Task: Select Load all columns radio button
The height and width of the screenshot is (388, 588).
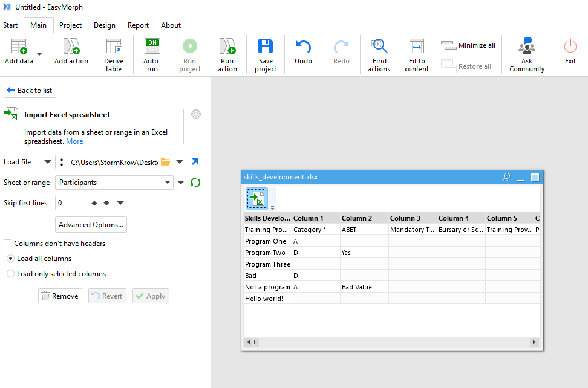Action: (11, 259)
